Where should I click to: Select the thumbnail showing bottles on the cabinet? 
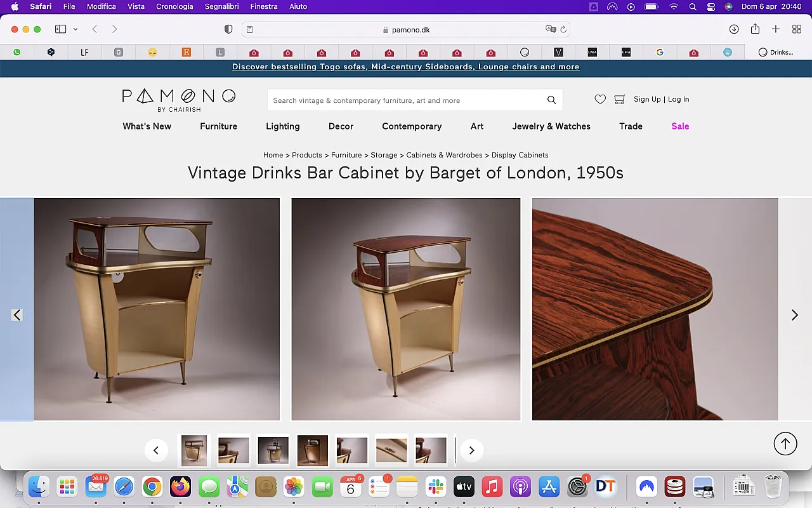(x=273, y=450)
